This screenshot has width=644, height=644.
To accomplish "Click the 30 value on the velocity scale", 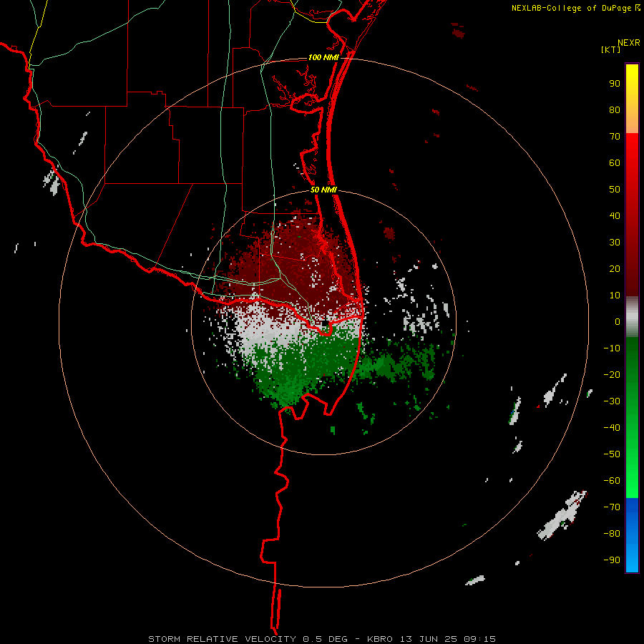I will tap(615, 243).
